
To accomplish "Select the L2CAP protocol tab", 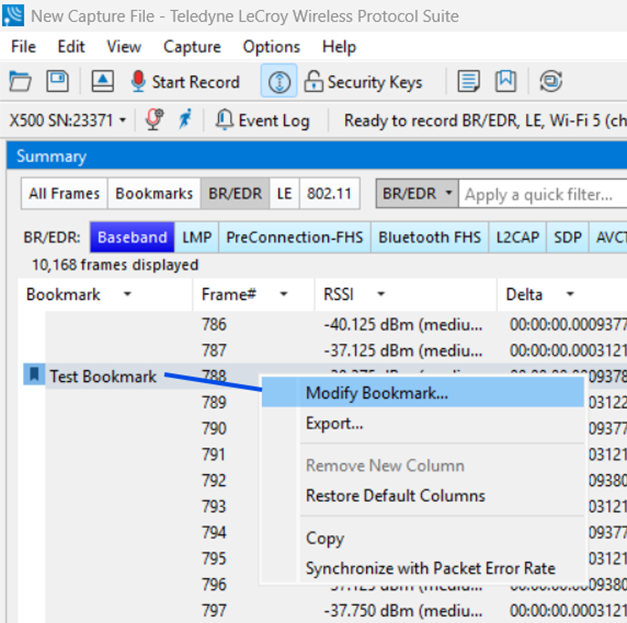I will tap(517, 237).
